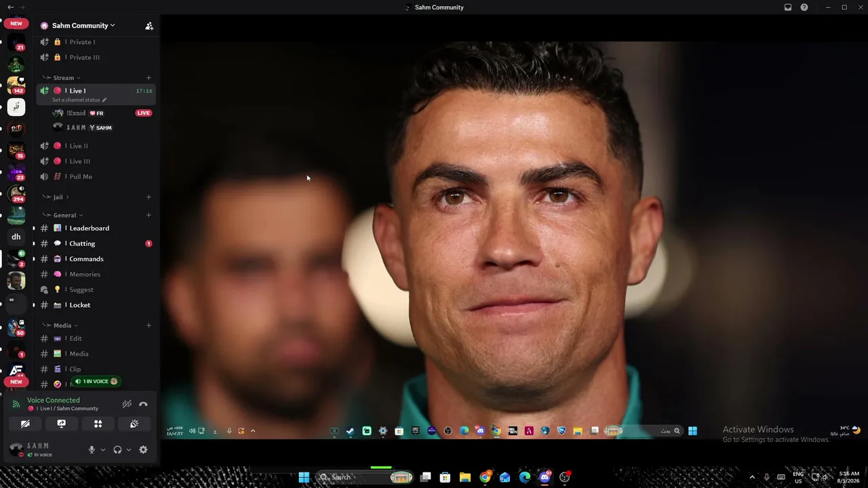Create a channel in the Jail category
This screenshot has width=868, height=488.
click(149, 197)
